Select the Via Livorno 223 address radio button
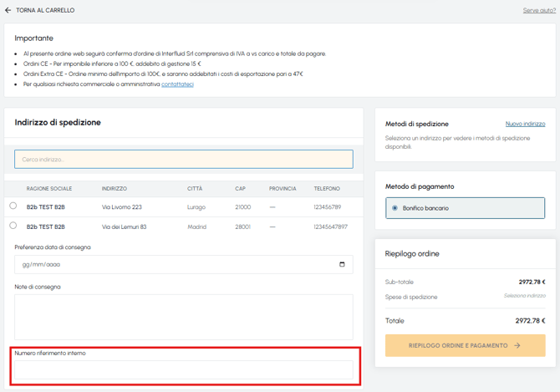The width and height of the screenshot is (560, 392). (13, 206)
